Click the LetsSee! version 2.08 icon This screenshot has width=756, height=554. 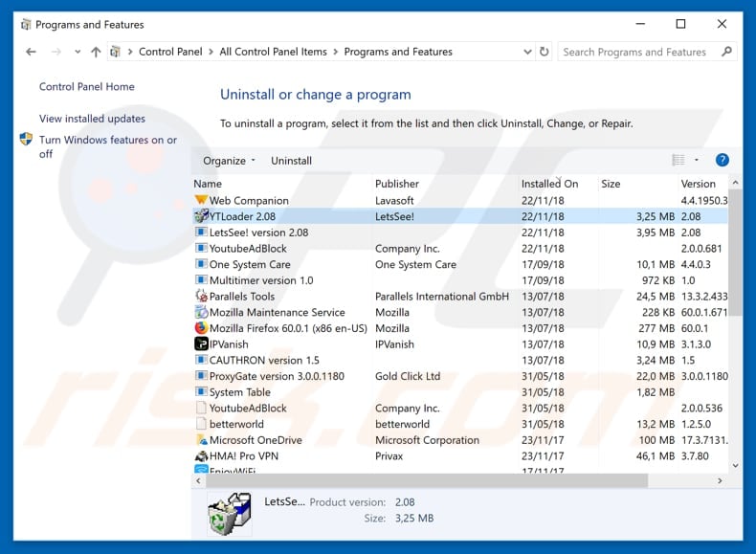(201, 232)
